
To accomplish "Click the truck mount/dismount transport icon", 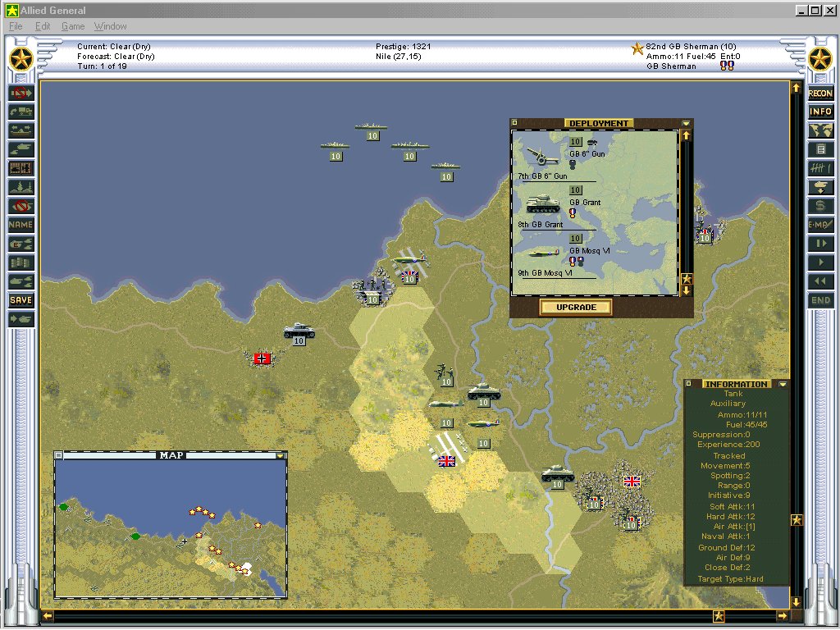I will (21, 112).
